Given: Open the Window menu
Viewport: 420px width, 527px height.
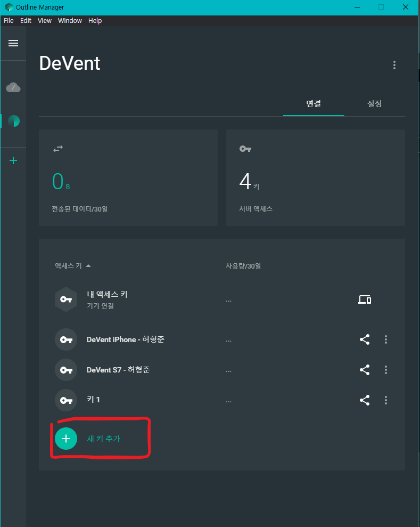Looking at the screenshot, I should click(x=70, y=20).
